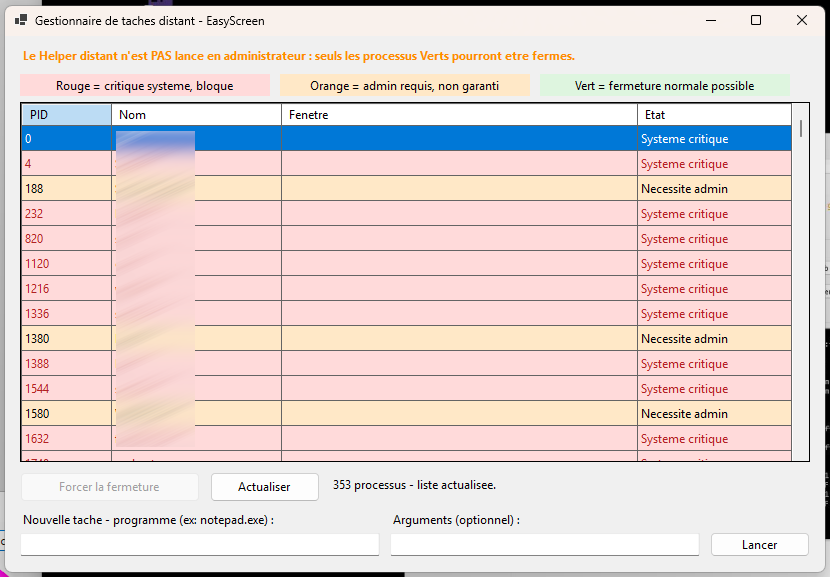The image size is (830, 577).
Task: Maximize the Gestionnaire de taches window
Action: tap(756, 20)
